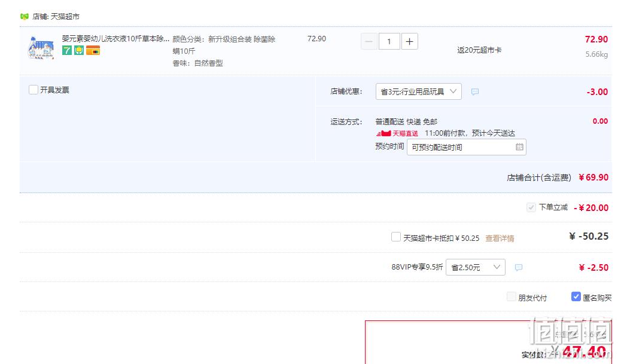Image resolution: width=618 pixels, height=364 pixels.
Task: Tick the 开具发票 invoice checkbox
Action: pos(34,90)
